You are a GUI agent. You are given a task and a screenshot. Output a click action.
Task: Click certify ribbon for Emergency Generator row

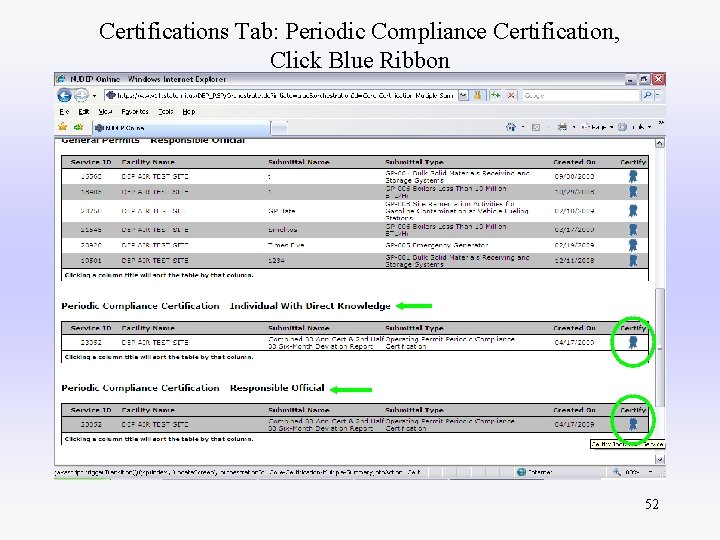coord(633,245)
